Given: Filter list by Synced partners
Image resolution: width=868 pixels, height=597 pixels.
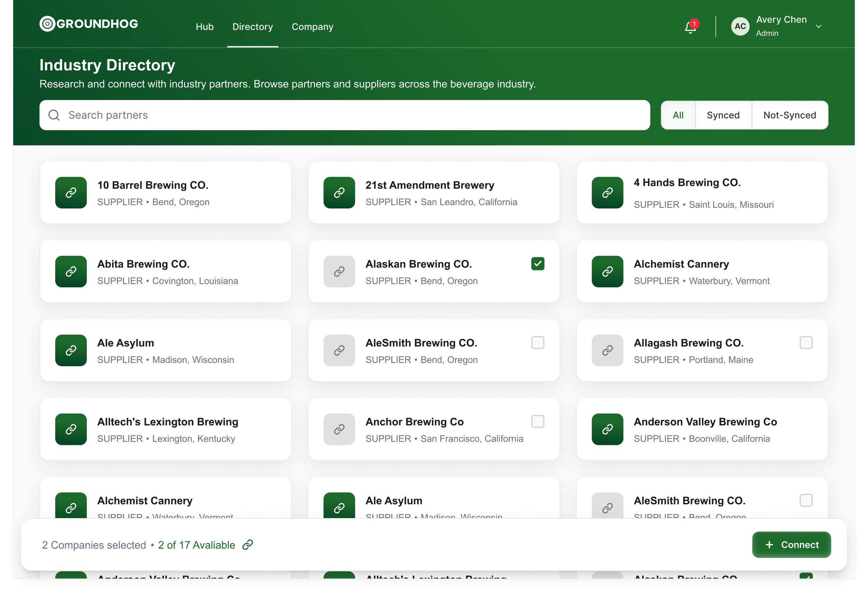Looking at the screenshot, I should [x=723, y=115].
